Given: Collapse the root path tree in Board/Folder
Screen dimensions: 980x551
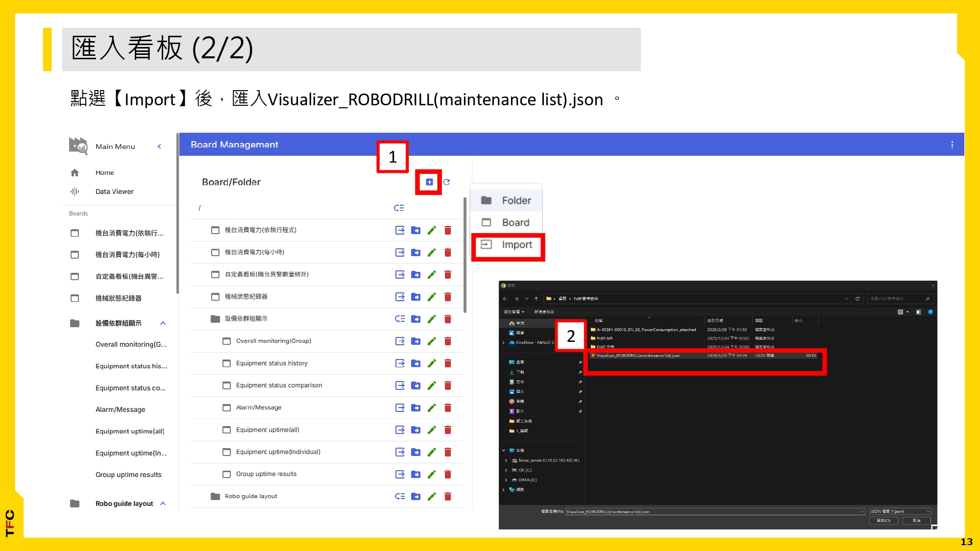Looking at the screenshot, I should tap(399, 208).
